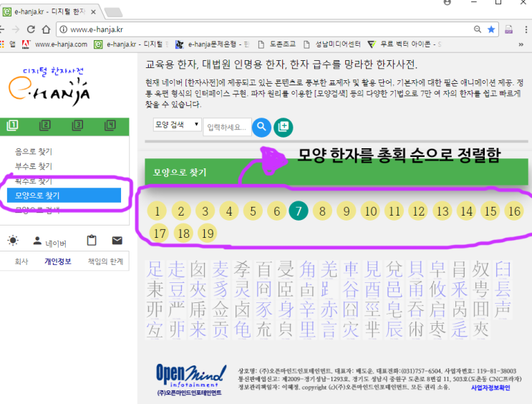
Task: Open www.e-hanja.com bookmark
Action: coord(54,44)
